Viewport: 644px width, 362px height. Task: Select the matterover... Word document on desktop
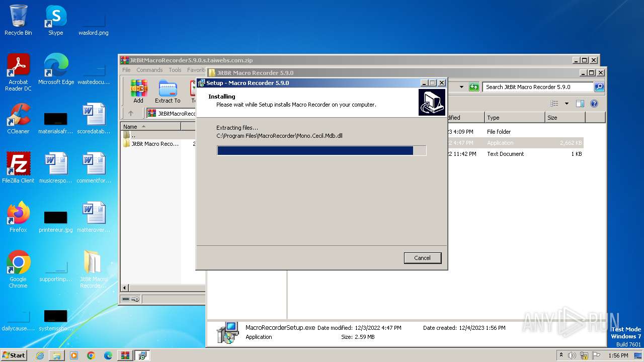click(x=94, y=217)
